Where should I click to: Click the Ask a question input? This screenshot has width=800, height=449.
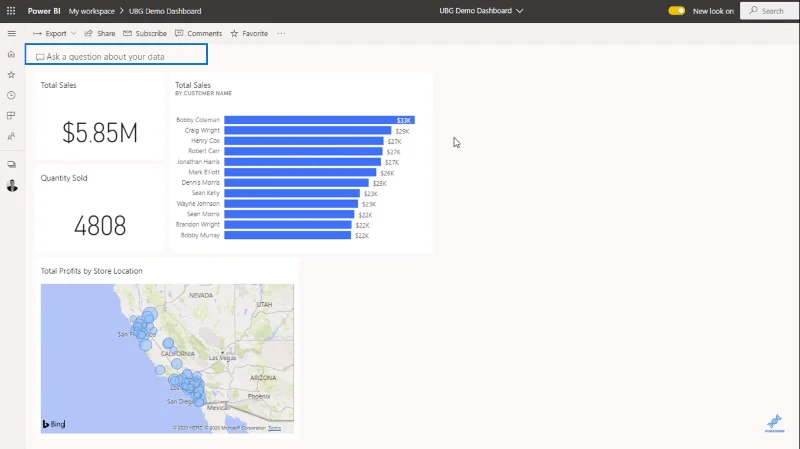click(x=116, y=54)
